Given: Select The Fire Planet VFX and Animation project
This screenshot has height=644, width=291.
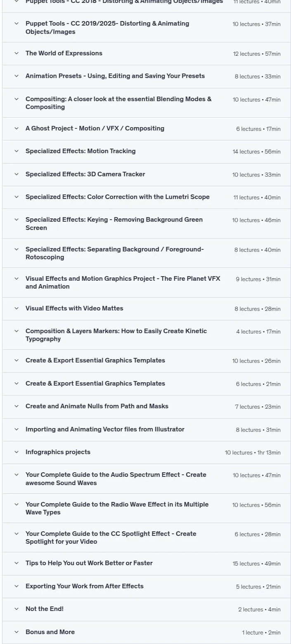Looking at the screenshot, I should click(x=123, y=282).
